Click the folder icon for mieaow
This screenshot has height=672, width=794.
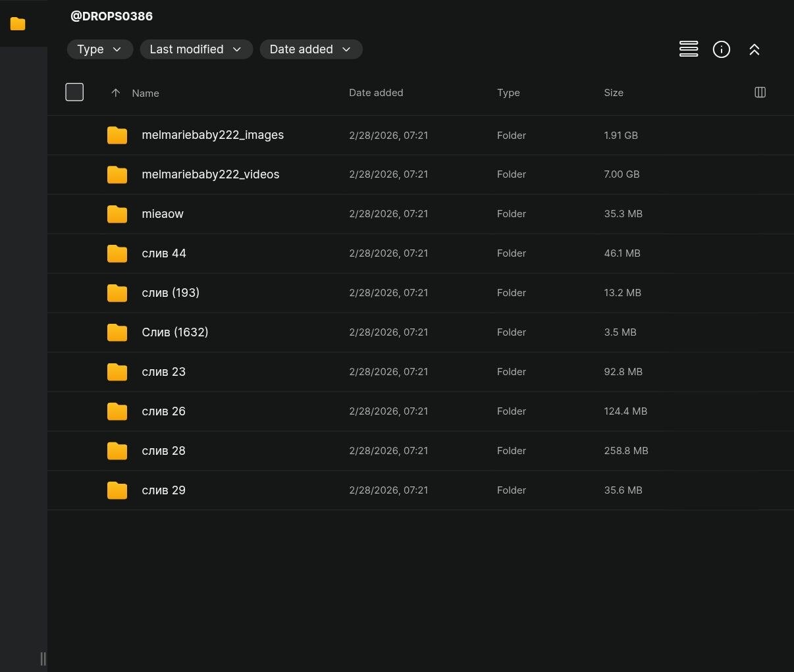tap(117, 214)
